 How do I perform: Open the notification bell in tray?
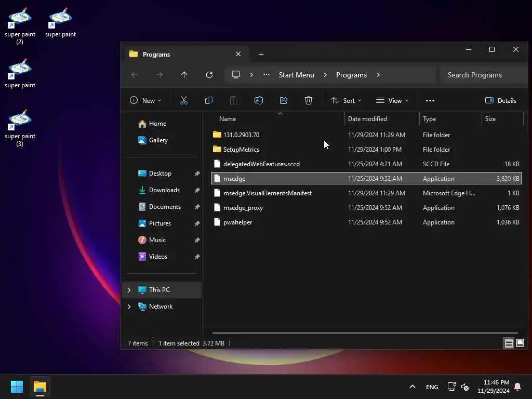[517, 387]
